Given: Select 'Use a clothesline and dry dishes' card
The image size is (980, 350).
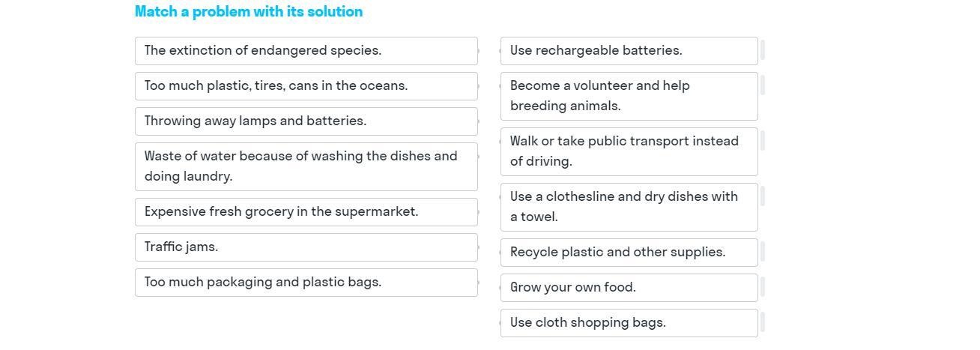Looking at the screenshot, I should tap(629, 207).
